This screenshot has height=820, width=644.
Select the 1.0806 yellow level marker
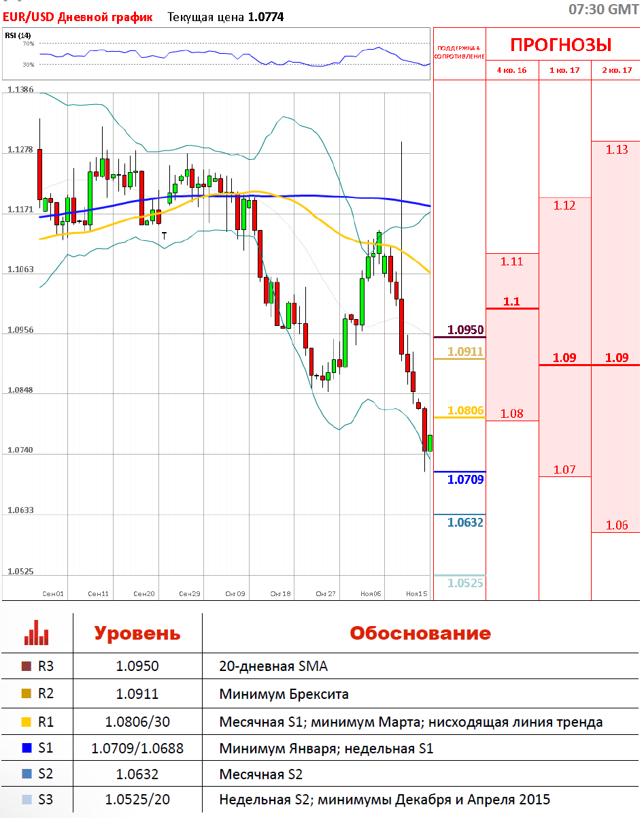[466, 410]
